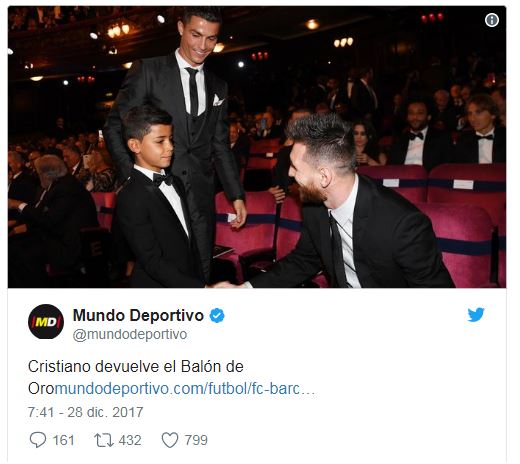
Task: Click the Mundo Deportivo MD avatar
Action: coord(46,322)
